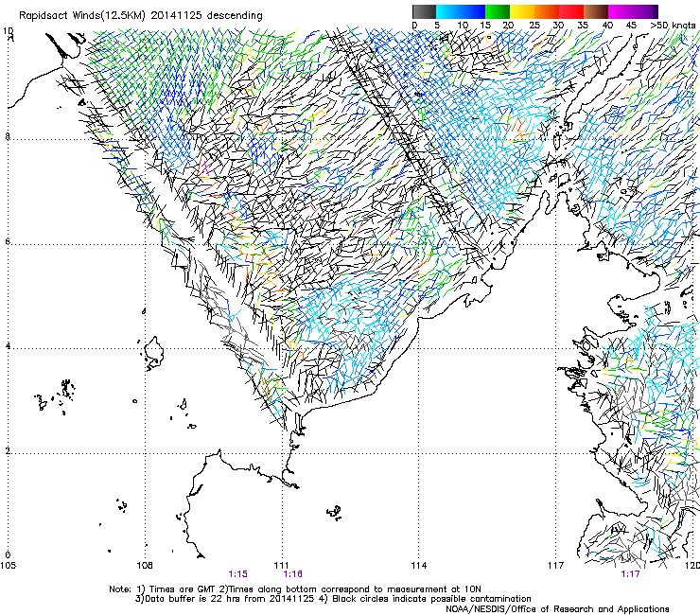This screenshot has width=700, height=615.
Task: Click longitude label 105
Action: 8,566
